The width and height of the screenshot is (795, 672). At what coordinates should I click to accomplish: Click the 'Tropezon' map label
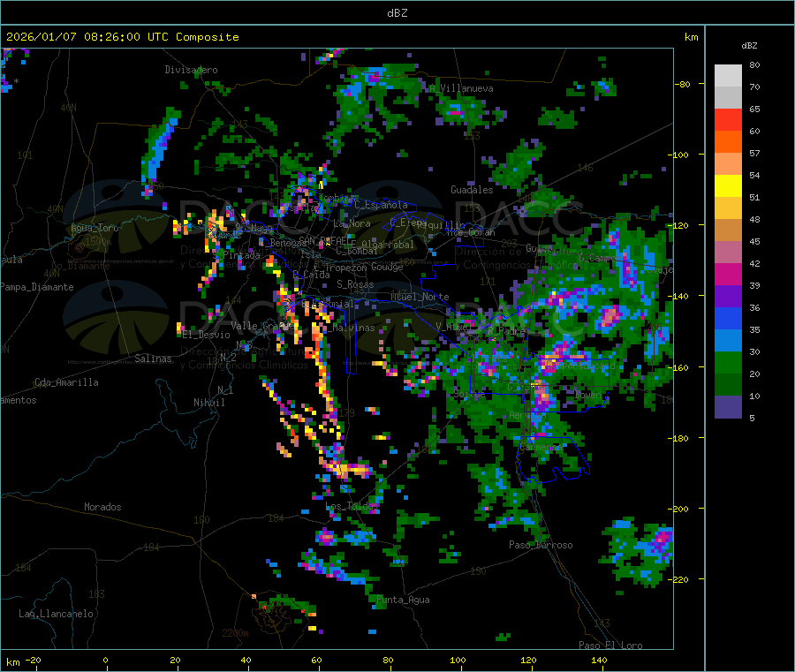click(x=346, y=267)
